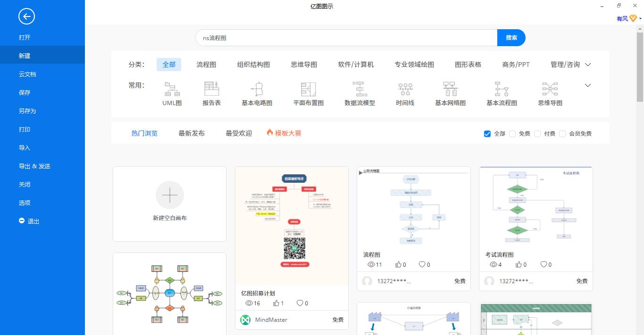
Task: Open the 基本电路图 template
Action: (257, 90)
